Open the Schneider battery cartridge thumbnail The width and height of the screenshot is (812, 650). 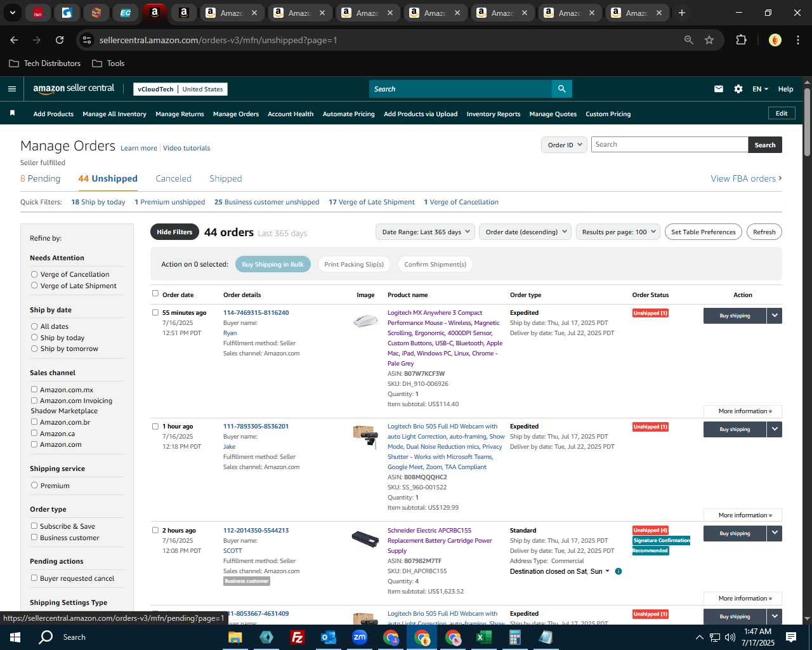click(x=365, y=539)
